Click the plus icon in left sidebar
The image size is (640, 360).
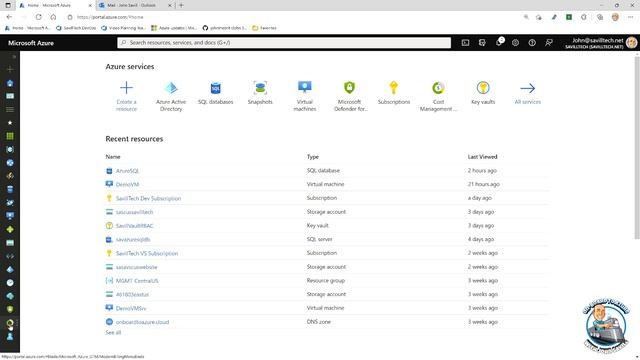click(x=10, y=69)
